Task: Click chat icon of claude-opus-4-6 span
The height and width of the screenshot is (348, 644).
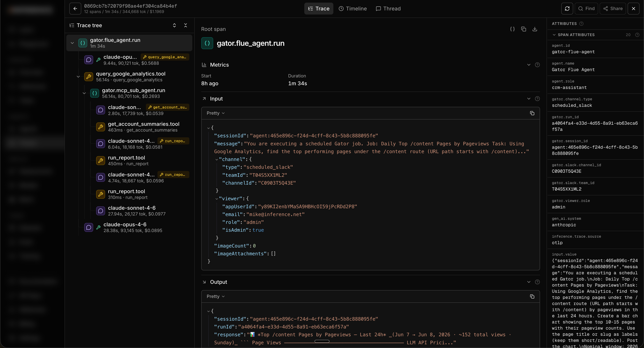Action: tap(89, 227)
